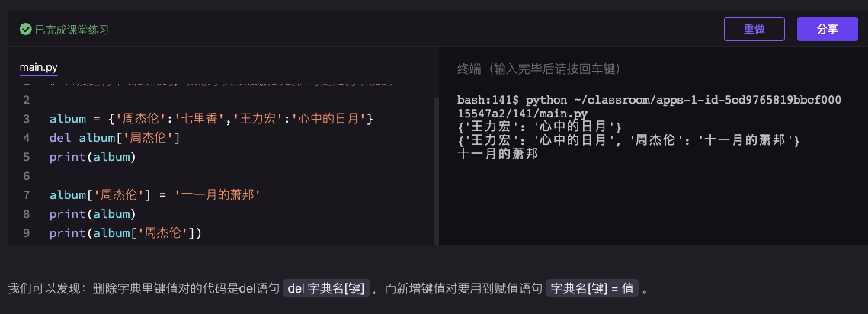868x314 pixels.
Task: Click first terminal output dictionary line
Action: pos(540,126)
